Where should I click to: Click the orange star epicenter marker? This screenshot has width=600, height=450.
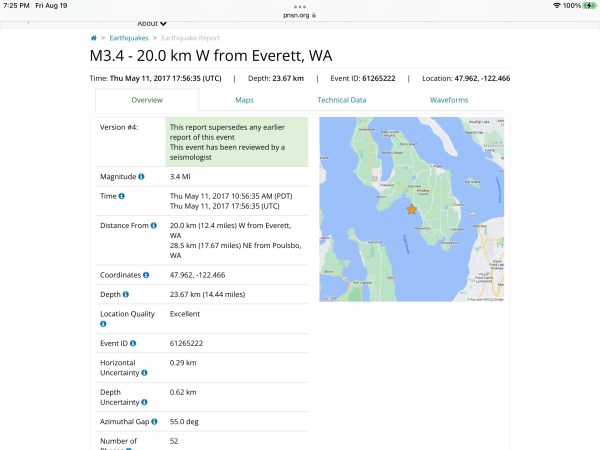pyautogui.click(x=411, y=209)
